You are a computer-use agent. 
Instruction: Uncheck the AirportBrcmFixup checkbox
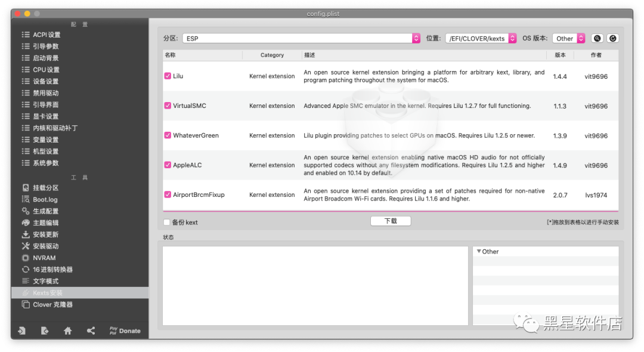pos(168,194)
